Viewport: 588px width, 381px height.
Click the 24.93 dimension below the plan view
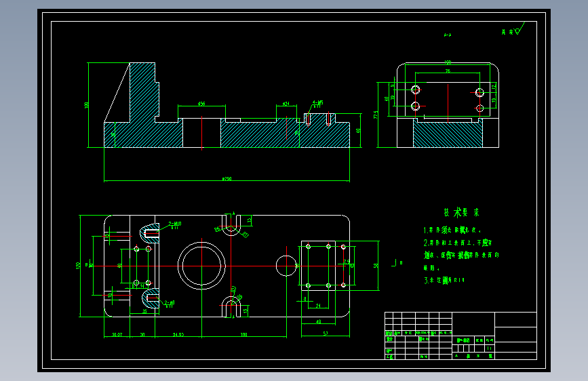(x=178, y=334)
